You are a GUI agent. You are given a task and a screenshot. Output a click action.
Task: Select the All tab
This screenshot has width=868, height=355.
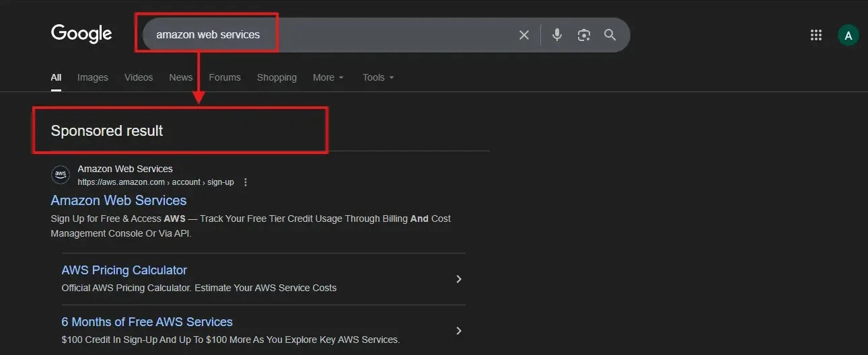(x=56, y=77)
